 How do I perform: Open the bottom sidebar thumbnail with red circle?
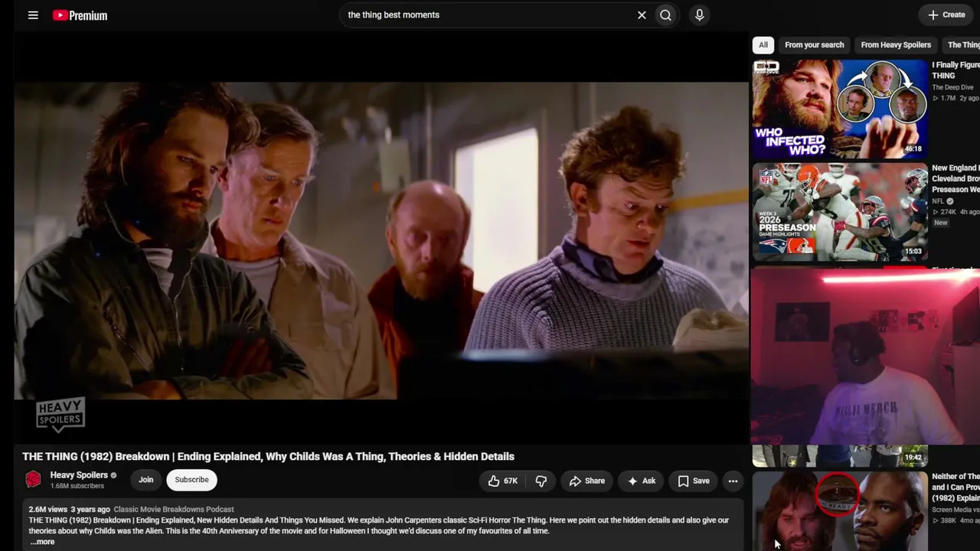tap(840, 511)
